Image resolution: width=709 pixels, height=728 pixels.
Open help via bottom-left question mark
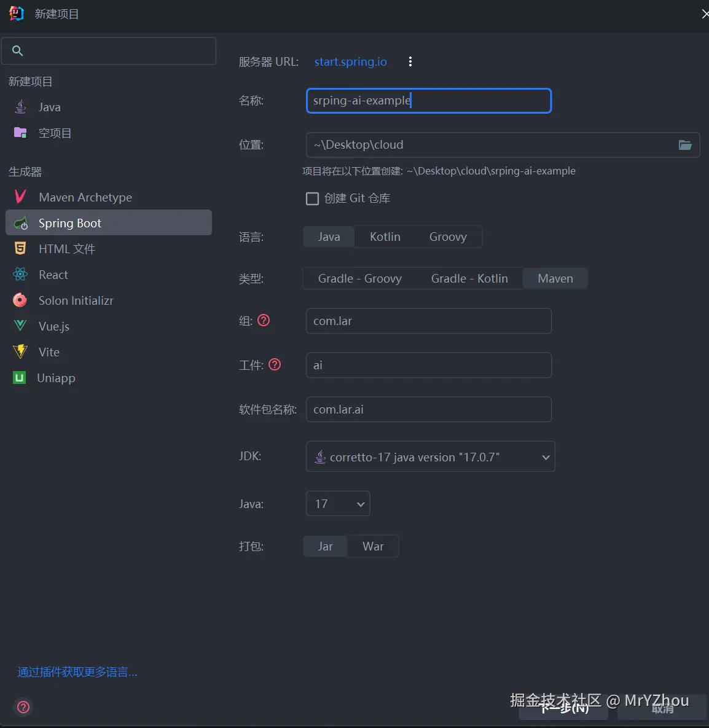tap(23, 706)
